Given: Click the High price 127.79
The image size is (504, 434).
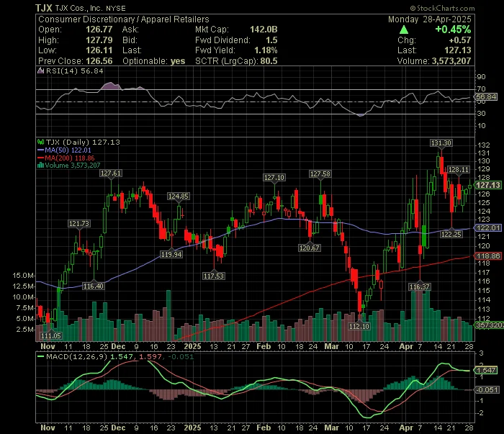Looking at the screenshot, I should point(99,40).
